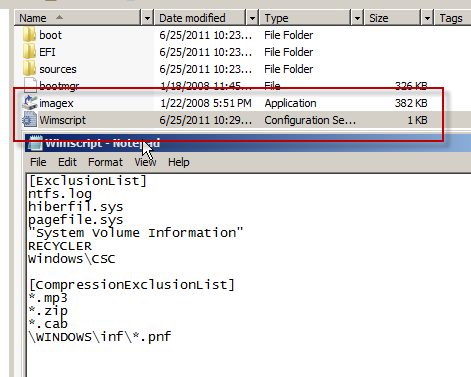Click the 1/22/2008 5:51 PM date cell

[206, 103]
